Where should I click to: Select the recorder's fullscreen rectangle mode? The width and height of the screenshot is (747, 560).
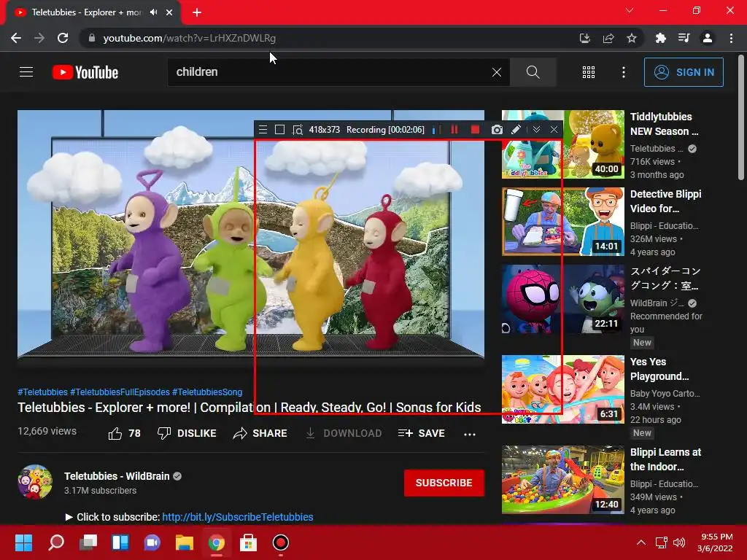click(x=279, y=130)
